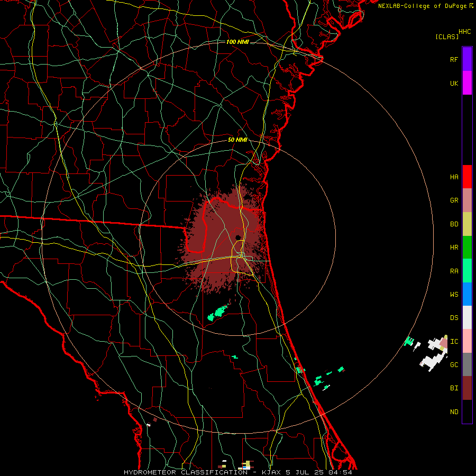
Task: Click the BD yellow legend swatch
Action: click(467, 224)
